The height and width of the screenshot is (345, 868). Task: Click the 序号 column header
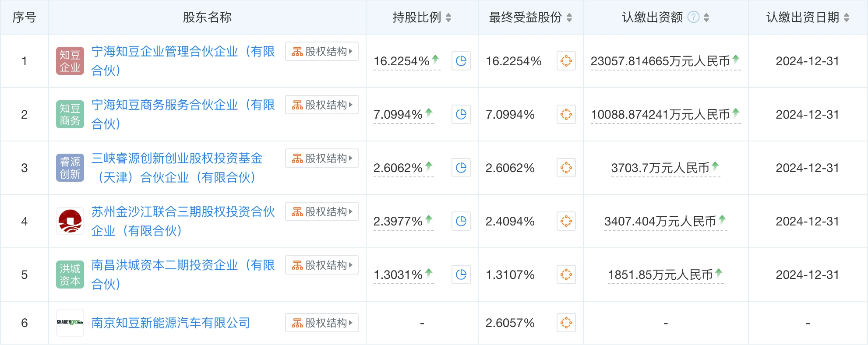coord(25,18)
